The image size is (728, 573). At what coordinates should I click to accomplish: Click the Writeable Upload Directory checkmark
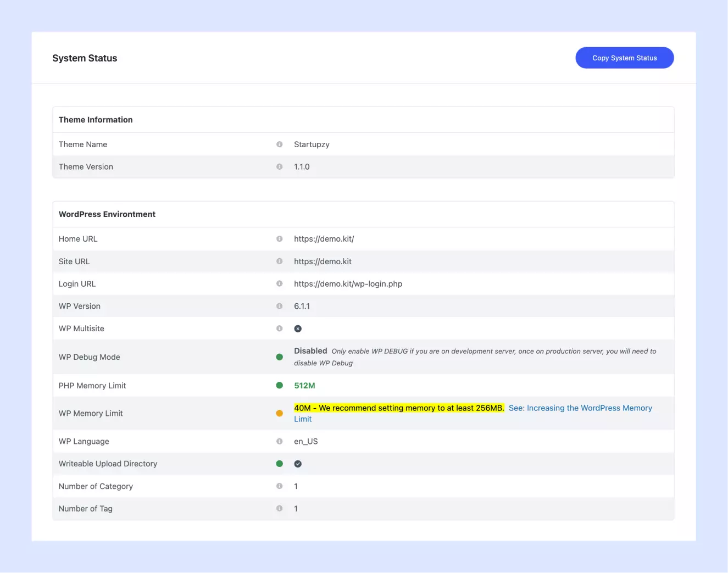pos(298,464)
